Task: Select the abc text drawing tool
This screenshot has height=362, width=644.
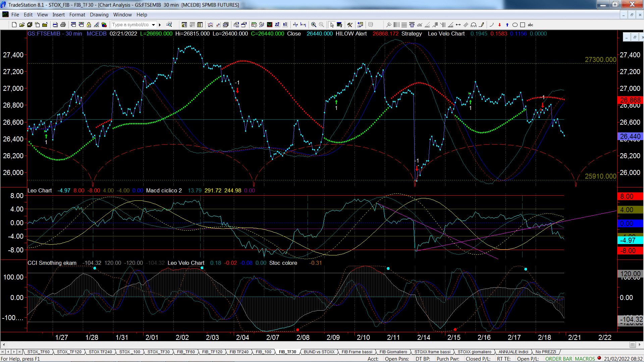Action: [530, 25]
